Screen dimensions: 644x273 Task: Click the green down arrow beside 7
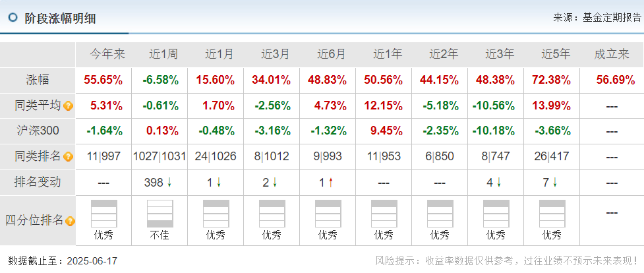pos(555,183)
